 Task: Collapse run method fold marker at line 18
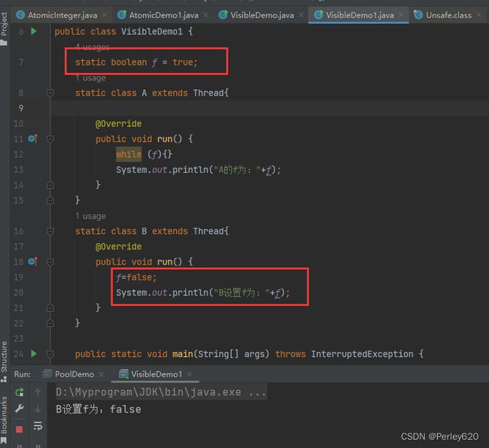[x=50, y=262]
